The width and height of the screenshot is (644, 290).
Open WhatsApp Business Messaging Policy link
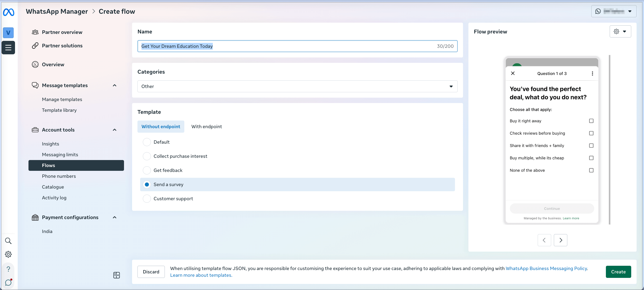click(546, 268)
